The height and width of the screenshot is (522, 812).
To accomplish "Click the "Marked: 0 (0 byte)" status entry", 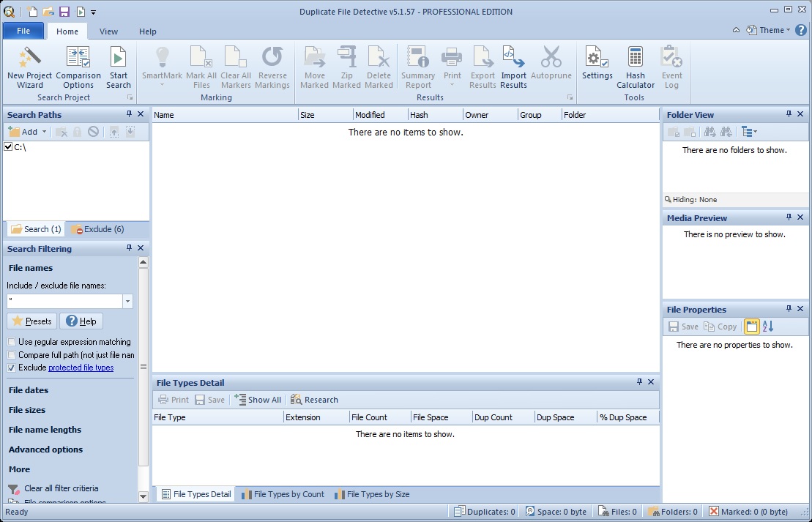I will [x=748, y=512].
